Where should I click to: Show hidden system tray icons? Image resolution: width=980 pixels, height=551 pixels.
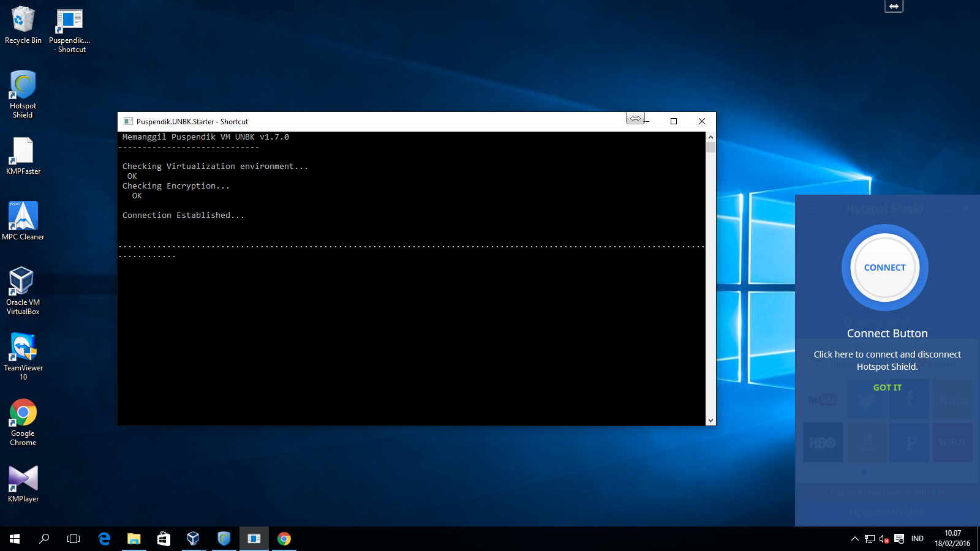pyautogui.click(x=854, y=539)
